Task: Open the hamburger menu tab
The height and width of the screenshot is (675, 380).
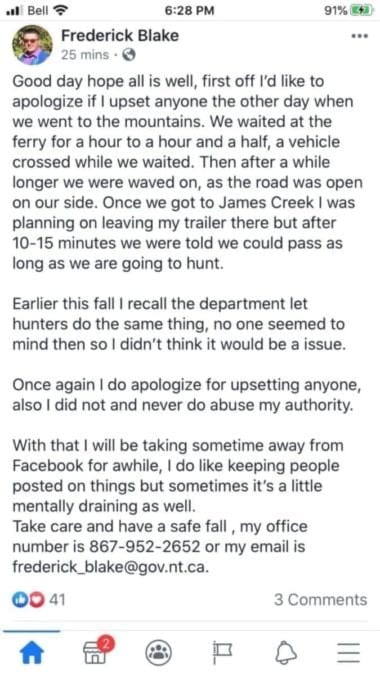Action: tap(348, 653)
